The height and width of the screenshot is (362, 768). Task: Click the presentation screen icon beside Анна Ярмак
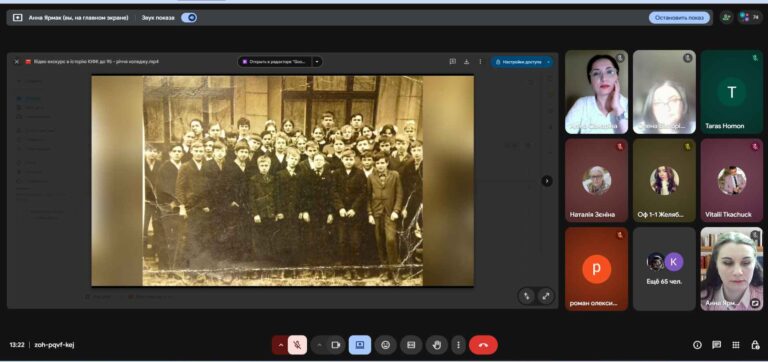click(x=18, y=18)
